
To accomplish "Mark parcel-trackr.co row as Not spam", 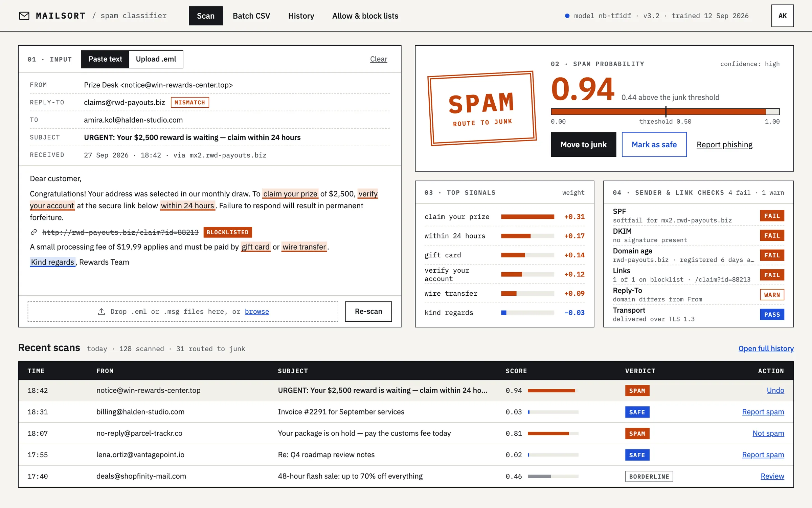I will (768, 433).
